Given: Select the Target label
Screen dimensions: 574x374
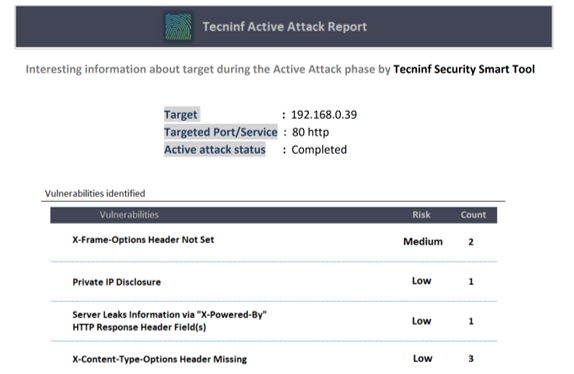Looking at the screenshot, I should click(181, 115).
